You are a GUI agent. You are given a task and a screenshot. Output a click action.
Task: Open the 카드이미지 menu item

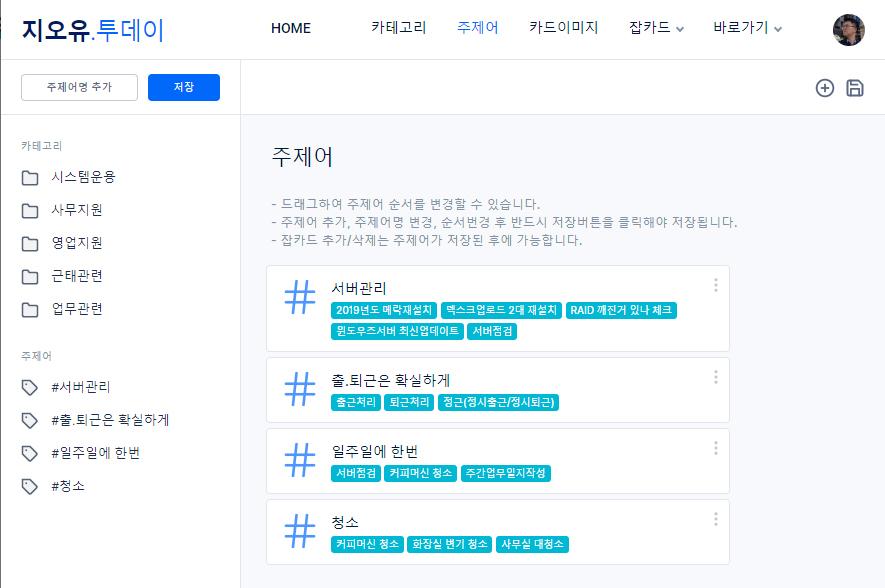[563, 28]
